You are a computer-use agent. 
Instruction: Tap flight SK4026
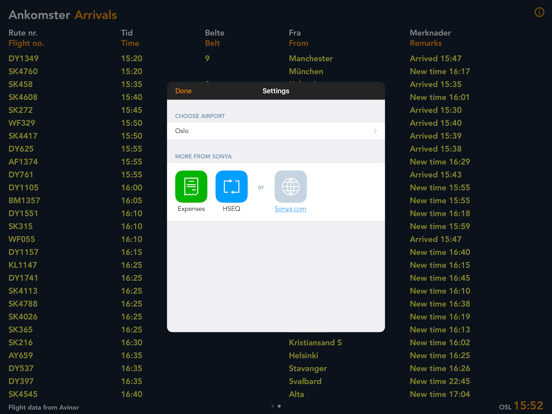(x=23, y=317)
